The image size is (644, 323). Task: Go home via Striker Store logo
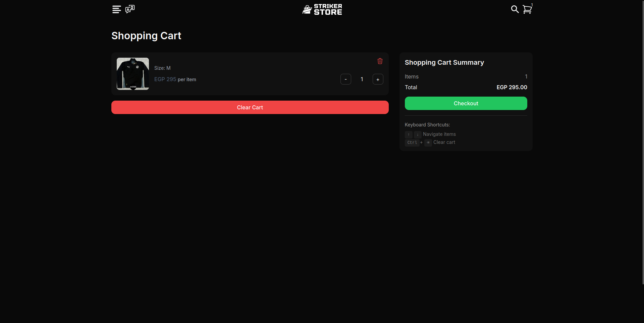tap(322, 9)
